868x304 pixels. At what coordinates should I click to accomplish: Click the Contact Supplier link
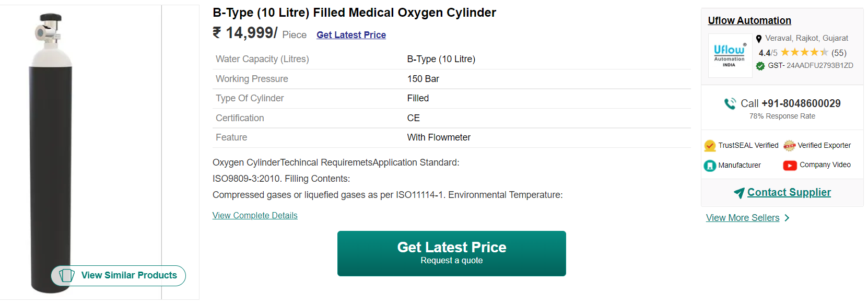(x=789, y=192)
